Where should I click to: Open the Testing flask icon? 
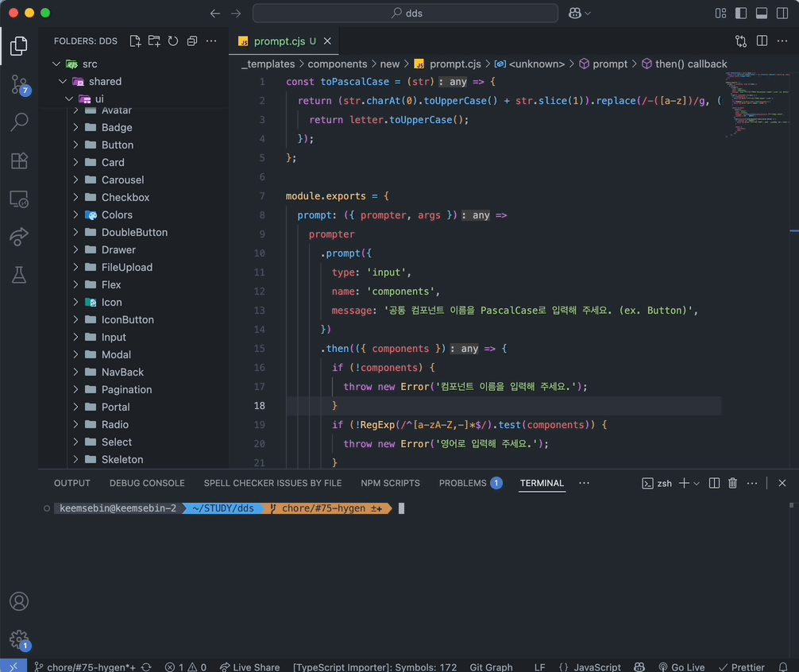(19, 275)
